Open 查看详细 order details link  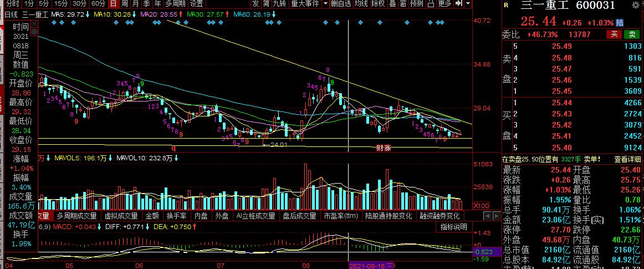(x=627, y=159)
